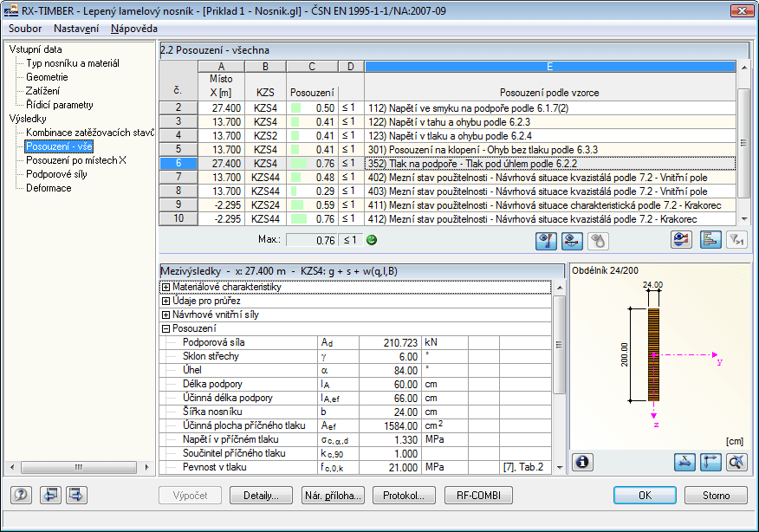The height and width of the screenshot is (532, 759).
Task: Select Geometrie in navigation tree
Action: (47, 77)
